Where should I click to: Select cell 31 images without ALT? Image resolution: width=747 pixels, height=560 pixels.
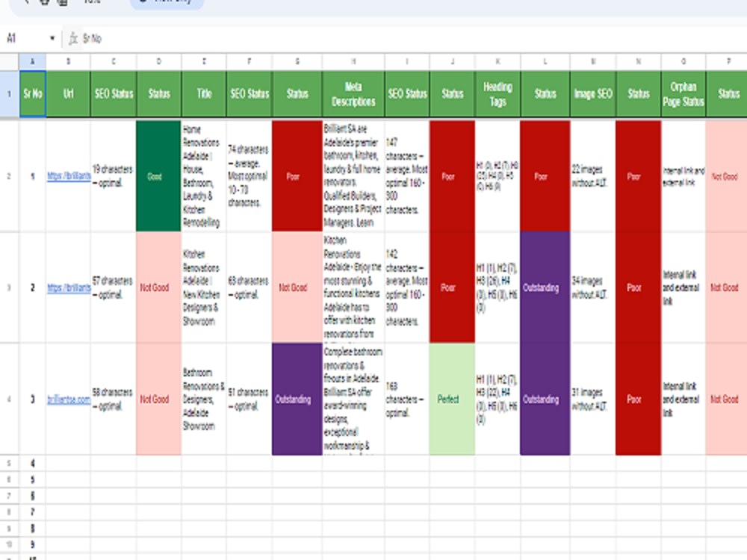tap(592, 399)
